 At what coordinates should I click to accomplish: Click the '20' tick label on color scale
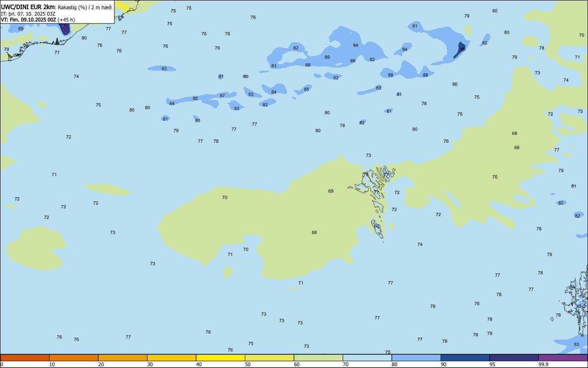pos(101,364)
